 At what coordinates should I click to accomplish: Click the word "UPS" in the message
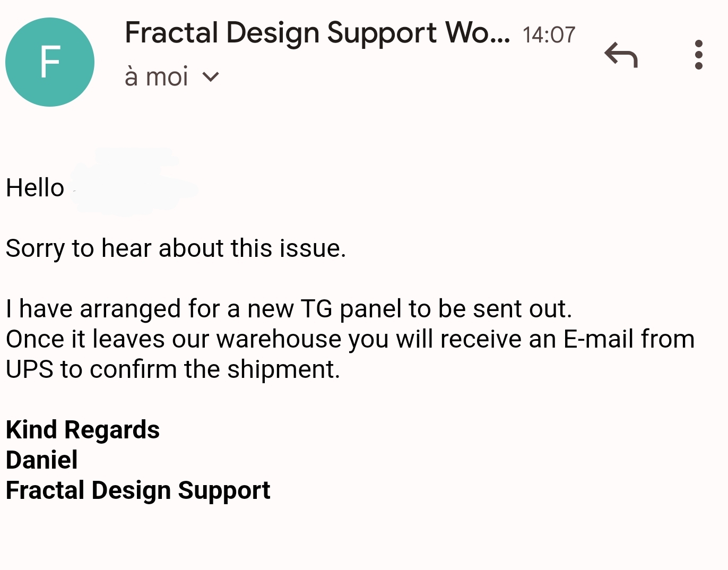[x=30, y=369]
